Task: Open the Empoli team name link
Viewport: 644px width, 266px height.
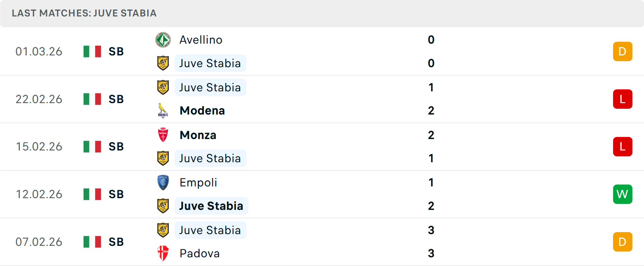Action: pos(198,183)
